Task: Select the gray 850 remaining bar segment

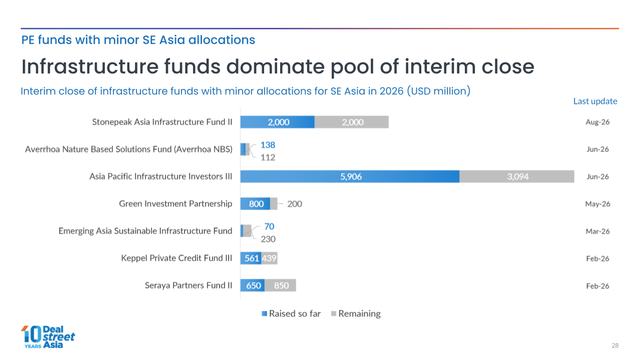Action: [x=280, y=286]
